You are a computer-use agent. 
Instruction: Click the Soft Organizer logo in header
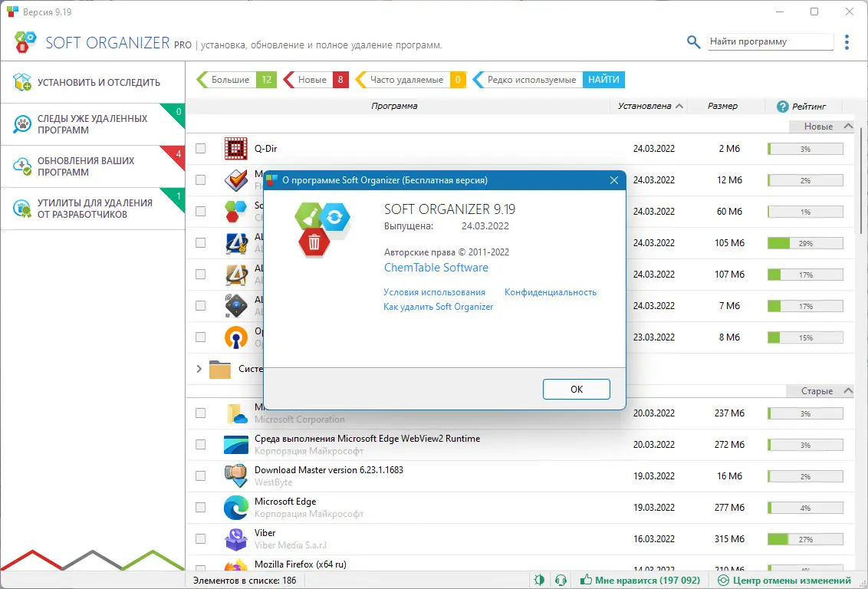click(x=25, y=42)
